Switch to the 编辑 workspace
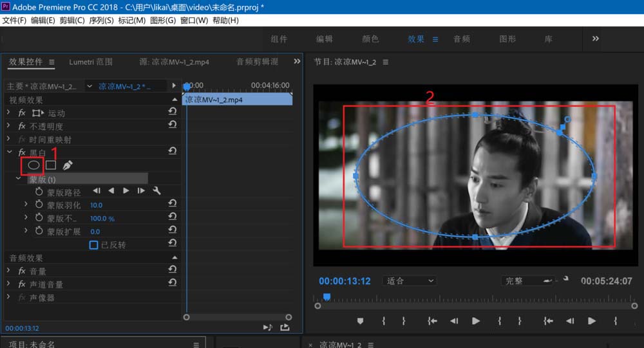The image size is (644, 348). pyautogui.click(x=325, y=39)
